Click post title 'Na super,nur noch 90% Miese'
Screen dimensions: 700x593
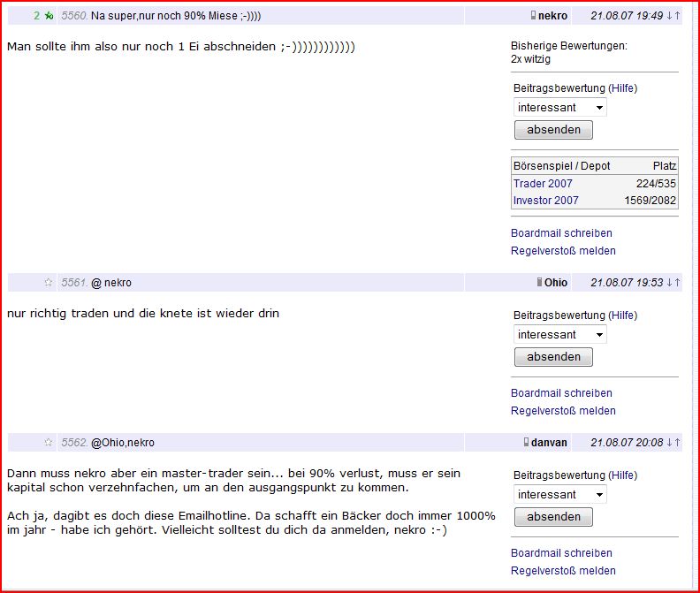coord(176,16)
